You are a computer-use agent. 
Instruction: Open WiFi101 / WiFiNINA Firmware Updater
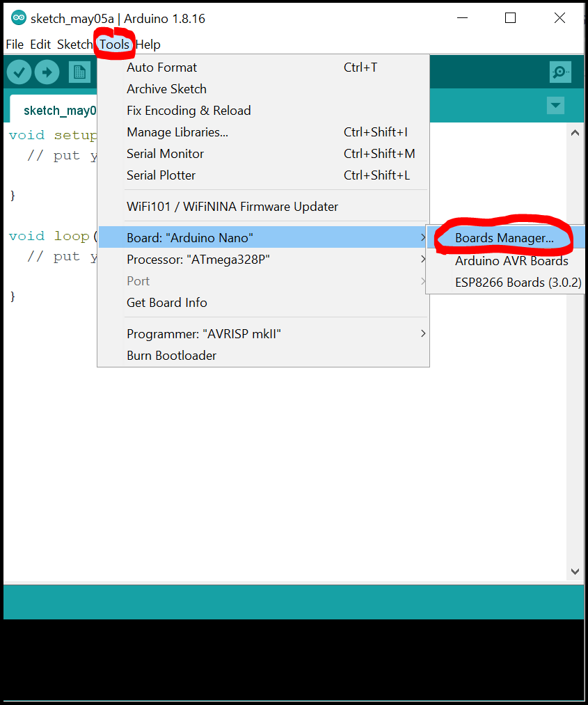[263, 207]
